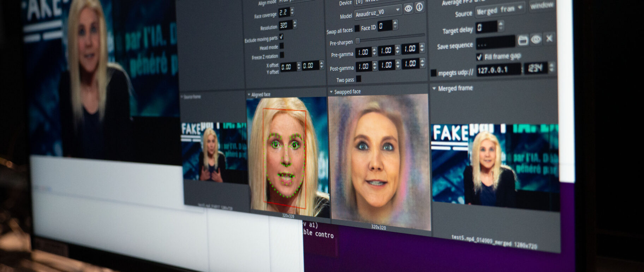This screenshot has width=644, height=272.
Task: Collapse the Merged frame panel
Action: [434, 88]
